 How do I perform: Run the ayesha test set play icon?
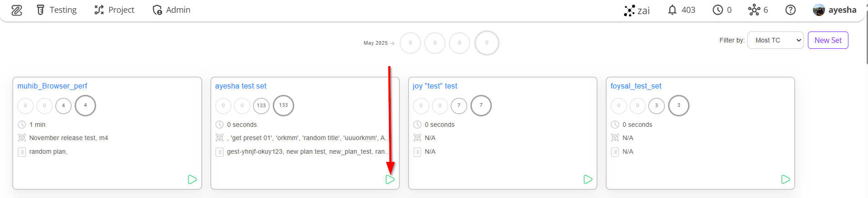pyautogui.click(x=390, y=179)
